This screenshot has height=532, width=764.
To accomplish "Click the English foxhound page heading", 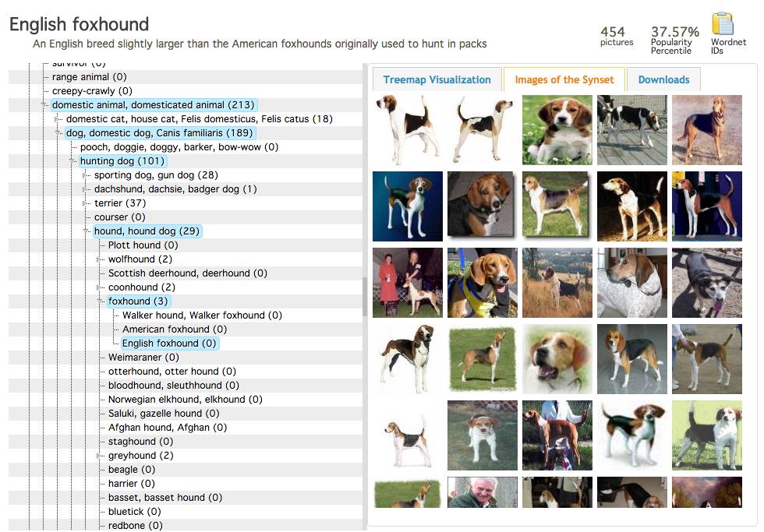I will pyautogui.click(x=79, y=24).
